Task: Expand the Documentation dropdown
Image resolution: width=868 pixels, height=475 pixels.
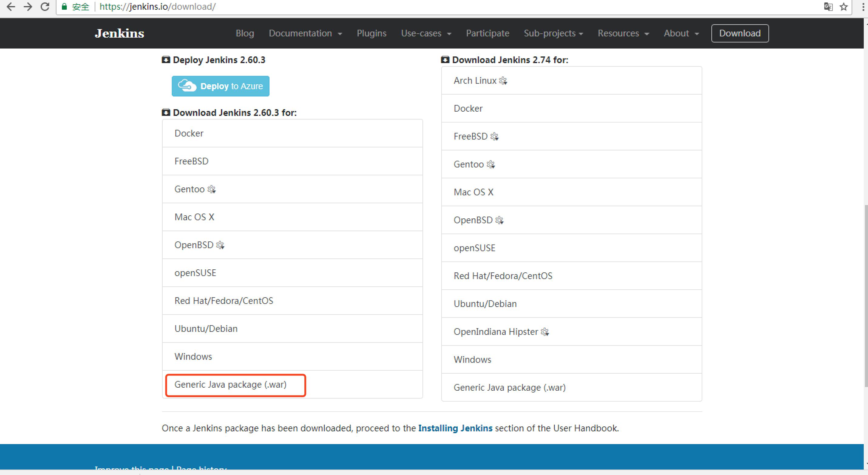Action: pos(305,33)
